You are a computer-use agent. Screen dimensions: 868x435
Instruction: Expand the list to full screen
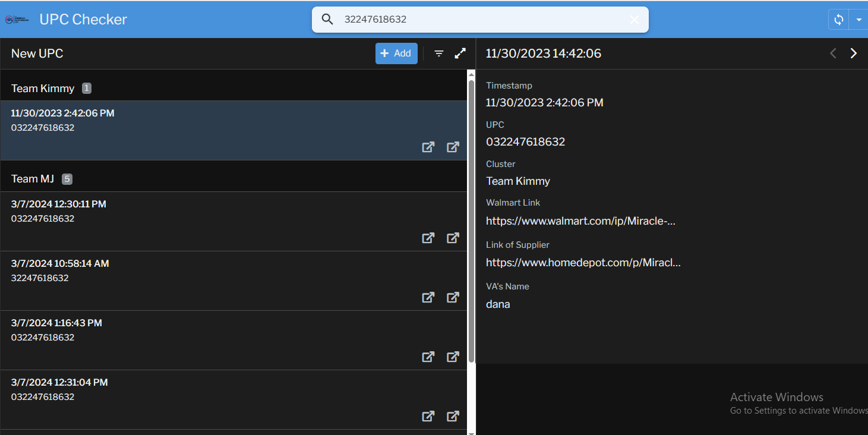click(x=460, y=53)
